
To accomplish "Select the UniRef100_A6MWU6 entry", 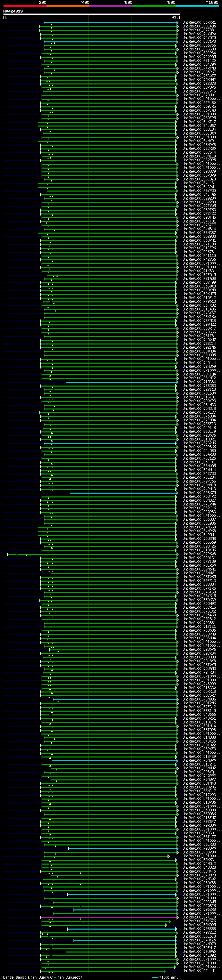I will (199, 699).
